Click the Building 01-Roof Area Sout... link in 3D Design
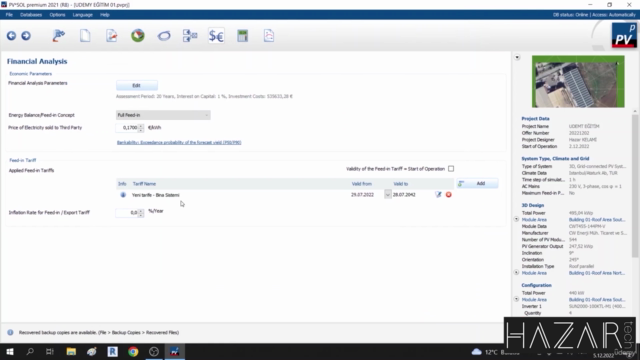The height and width of the screenshot is (360, 640). pos(597,220)
